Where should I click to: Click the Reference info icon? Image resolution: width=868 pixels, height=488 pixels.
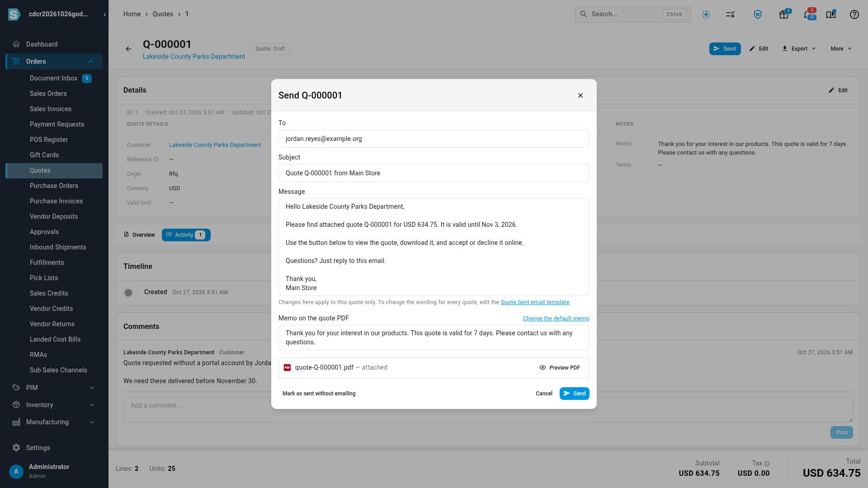tap(156, 160)
